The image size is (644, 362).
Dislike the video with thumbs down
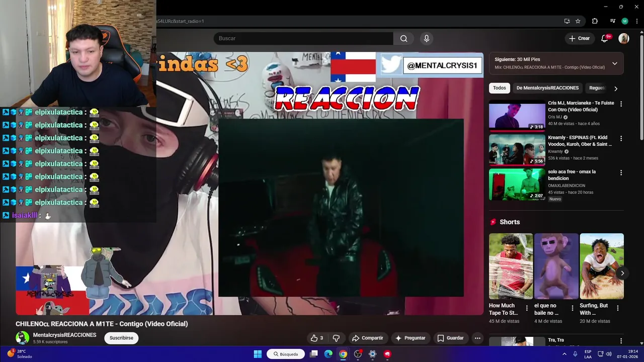coord(336,338)
